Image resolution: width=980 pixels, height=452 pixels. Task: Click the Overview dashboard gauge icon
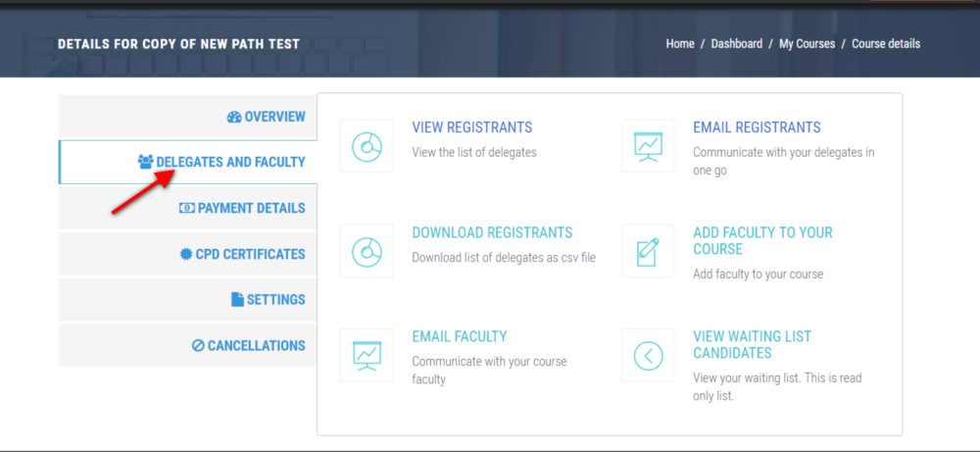tap(234, 117)
